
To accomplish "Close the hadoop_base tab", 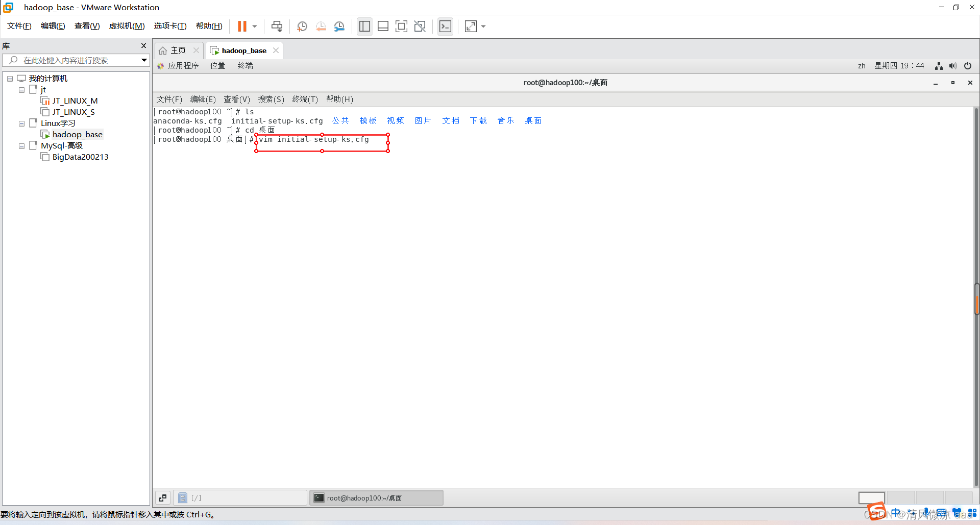I will [276, 51].
